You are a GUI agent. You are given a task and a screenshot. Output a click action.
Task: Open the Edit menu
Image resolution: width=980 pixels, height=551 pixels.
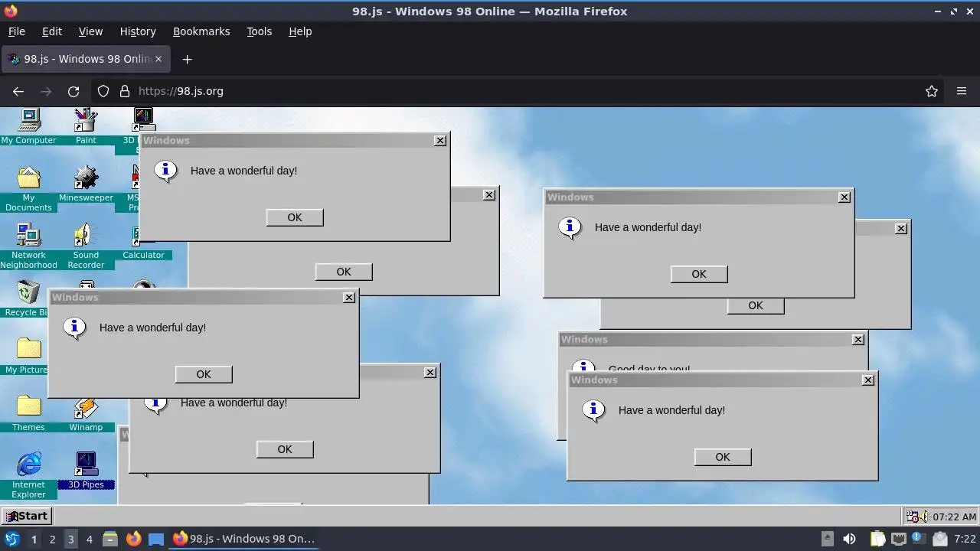pyautogui.click(x=52, y=31)
